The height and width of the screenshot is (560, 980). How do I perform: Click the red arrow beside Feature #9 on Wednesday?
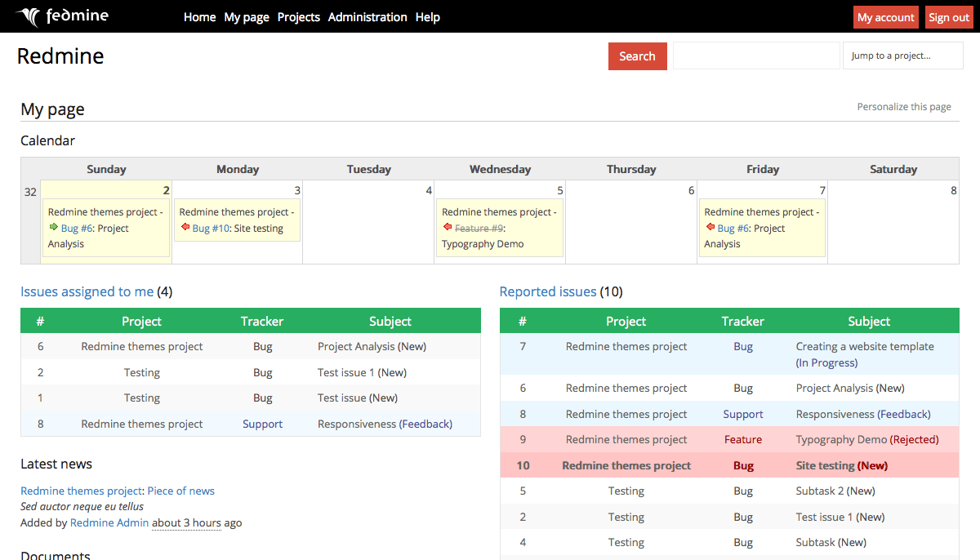(x=448, y=228)
